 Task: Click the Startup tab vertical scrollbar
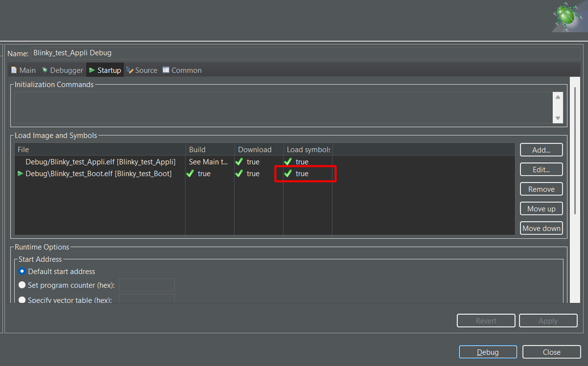coord(575,151)
